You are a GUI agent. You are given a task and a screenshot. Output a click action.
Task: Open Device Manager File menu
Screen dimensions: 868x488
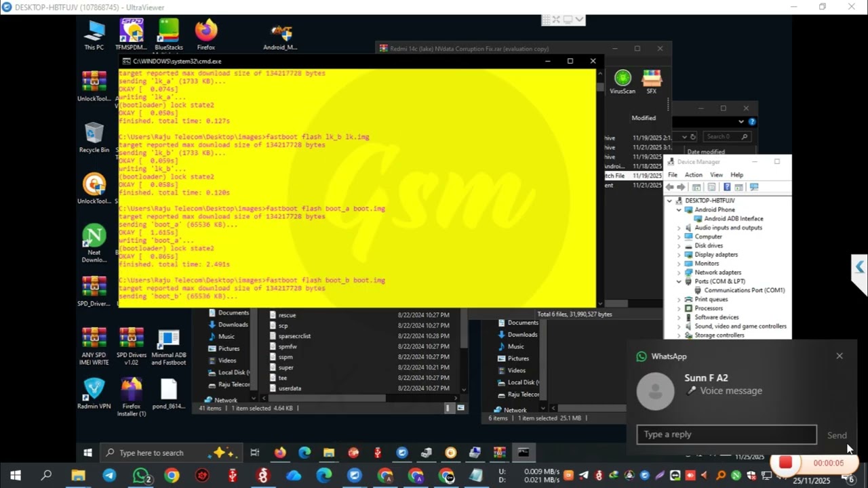tap(673, 175)
